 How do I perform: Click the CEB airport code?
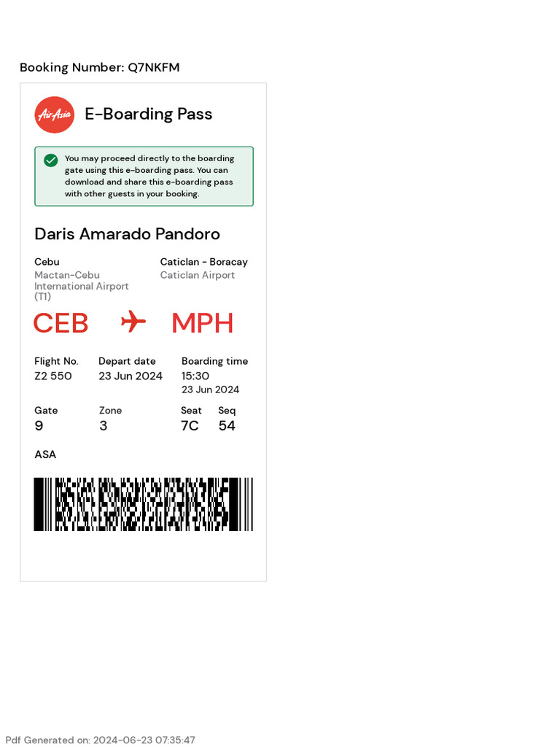coord(61,323)
